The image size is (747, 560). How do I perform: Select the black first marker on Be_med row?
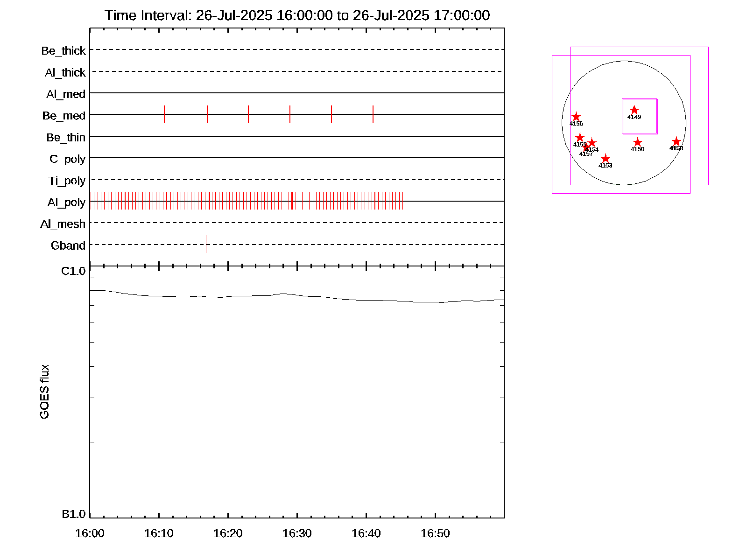tap(123, 114)
